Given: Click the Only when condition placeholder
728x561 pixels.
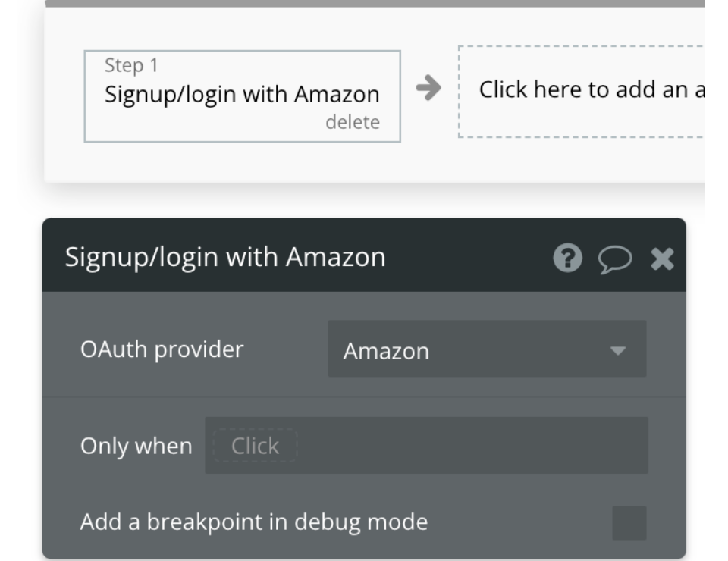Looking at the screenshot, I should [x=255, y=446].
